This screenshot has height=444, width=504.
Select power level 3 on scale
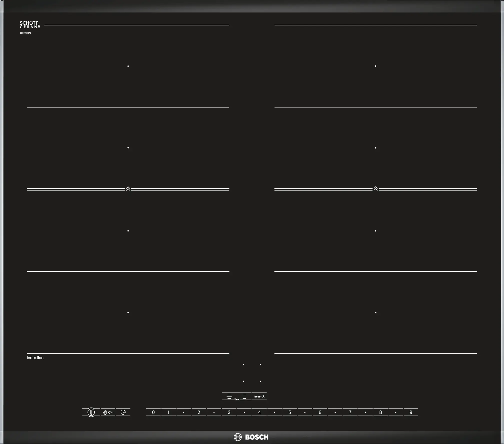(x=229, y=412)
